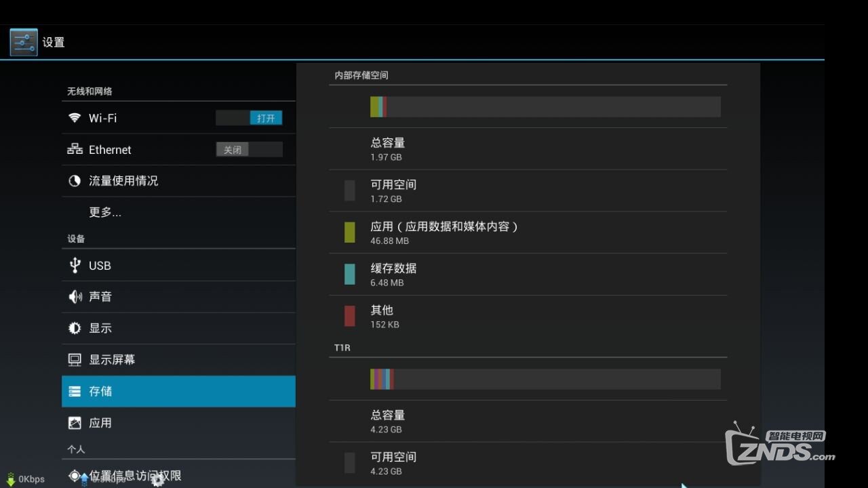This screenshot has width=868, height=488.
Task: Open 其他 152 KB row
Action: 528,317
